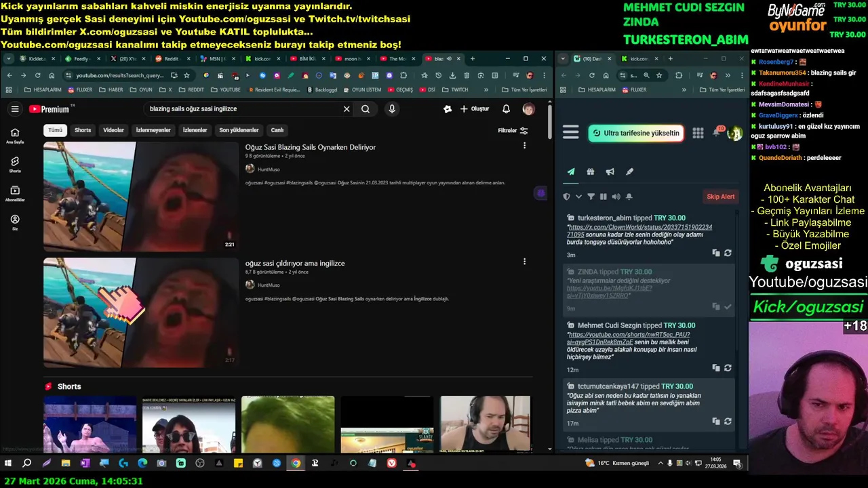The width and height of the screenshot is (868, 488).
Task: Select the paper plane alerts tab
Action: 571,172
